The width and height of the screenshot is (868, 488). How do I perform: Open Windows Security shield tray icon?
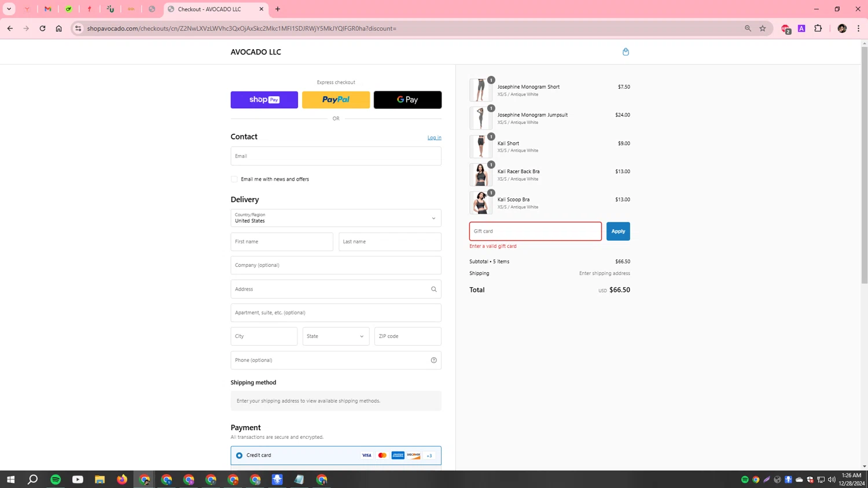point(810,479)
